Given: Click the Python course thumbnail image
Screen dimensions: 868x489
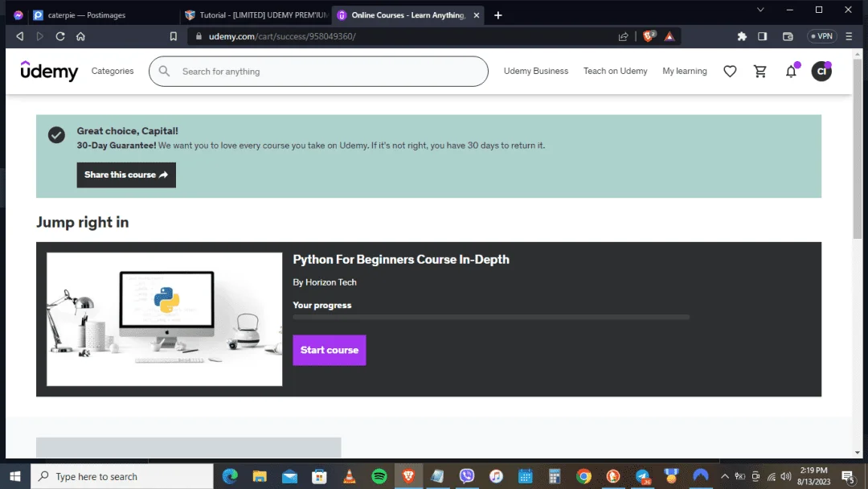Looking at the screenshot, I should pos(165,319).
